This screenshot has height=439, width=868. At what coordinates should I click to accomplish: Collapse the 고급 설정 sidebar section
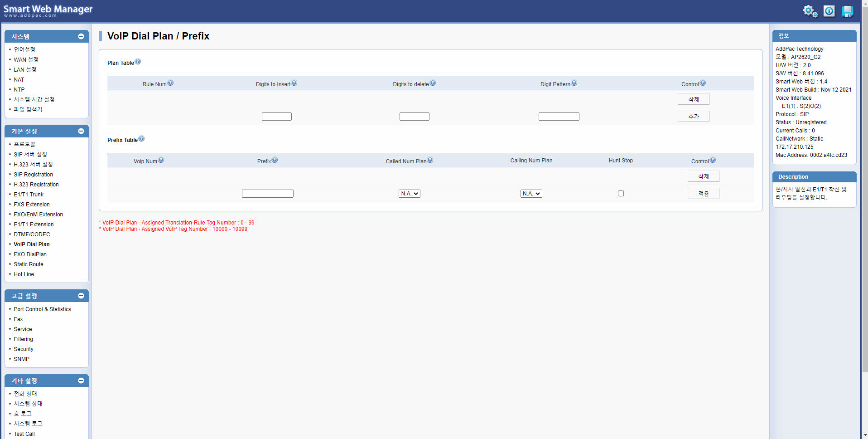pos(81,296)
